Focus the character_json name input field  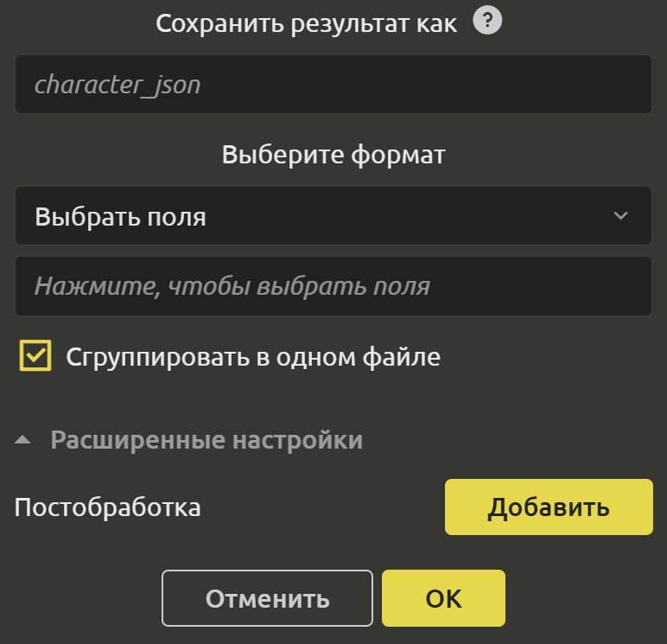[333, 85]
